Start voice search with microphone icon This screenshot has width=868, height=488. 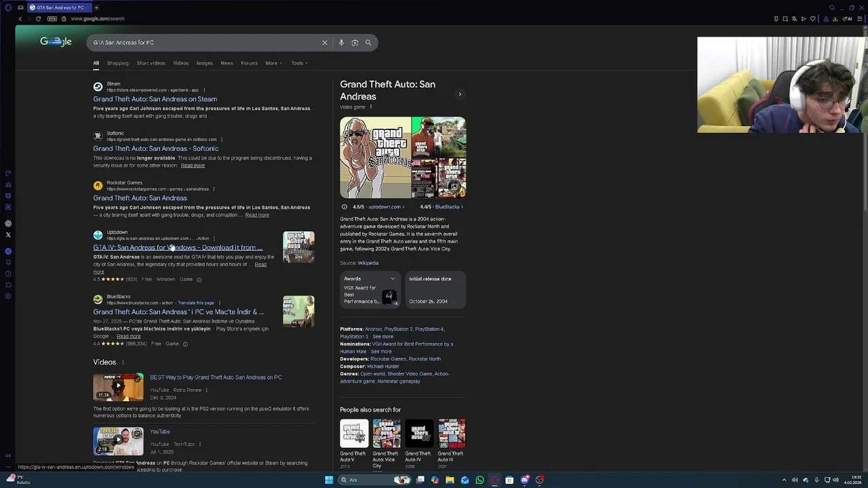[x=341, y=43]
